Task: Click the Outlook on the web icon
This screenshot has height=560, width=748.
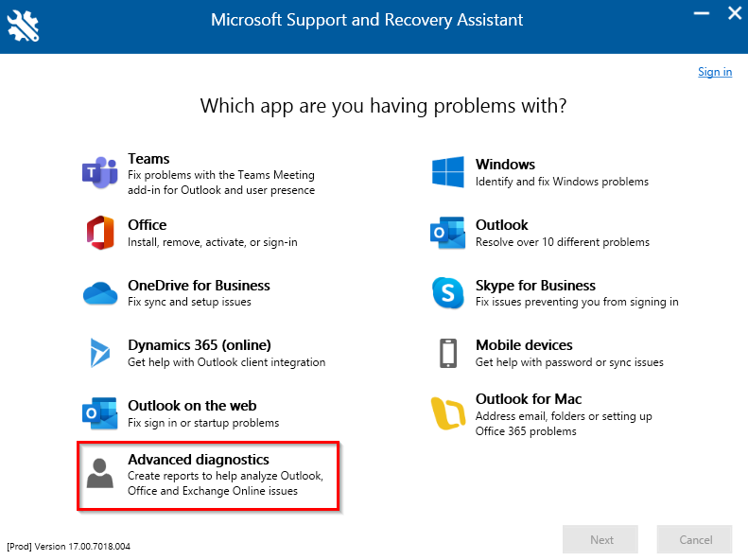Action: 99,413
